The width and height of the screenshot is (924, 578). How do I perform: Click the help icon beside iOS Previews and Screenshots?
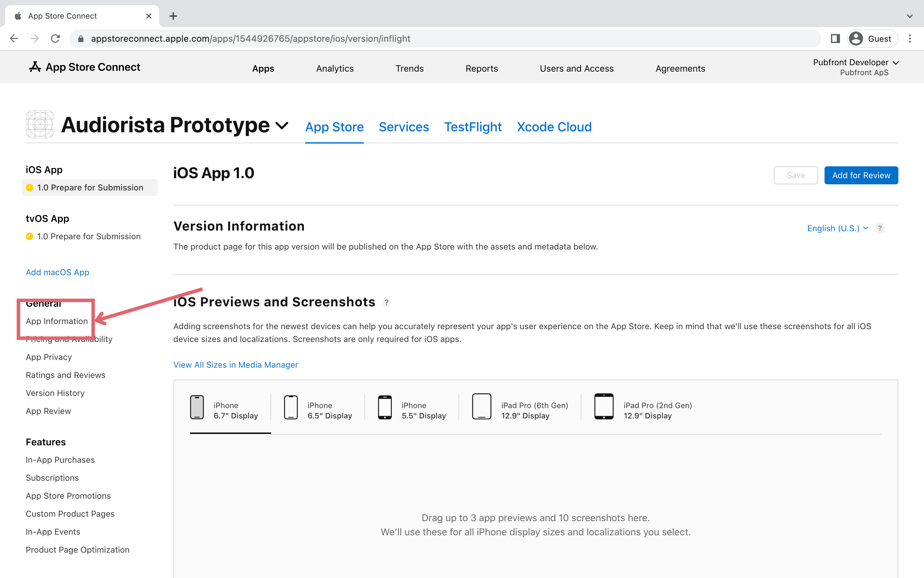pyautogui.click(x=386, y=302)
